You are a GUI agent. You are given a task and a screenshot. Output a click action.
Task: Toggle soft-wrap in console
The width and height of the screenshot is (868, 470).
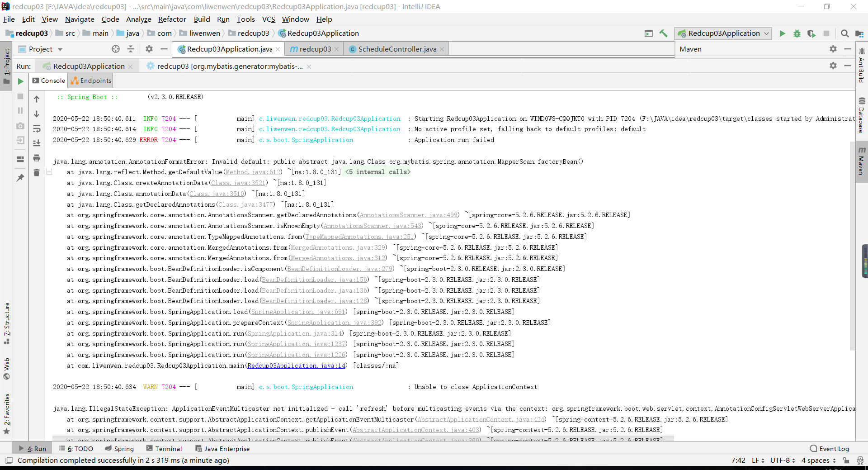37,129
